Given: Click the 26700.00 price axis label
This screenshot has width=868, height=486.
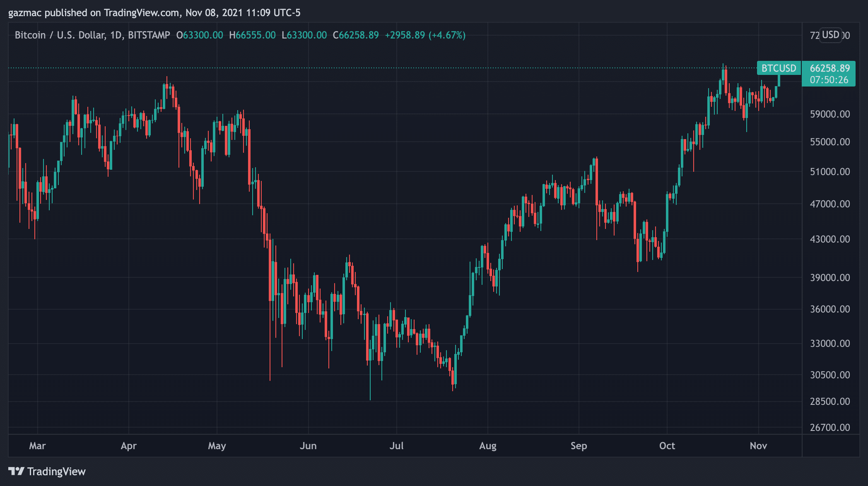Looking at the screenshot, I should click(830, 427).
